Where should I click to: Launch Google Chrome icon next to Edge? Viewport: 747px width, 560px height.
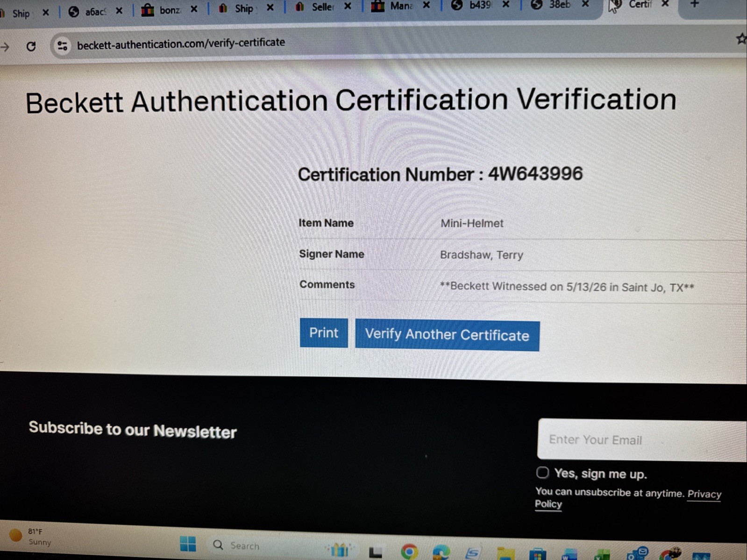[409, 552]
